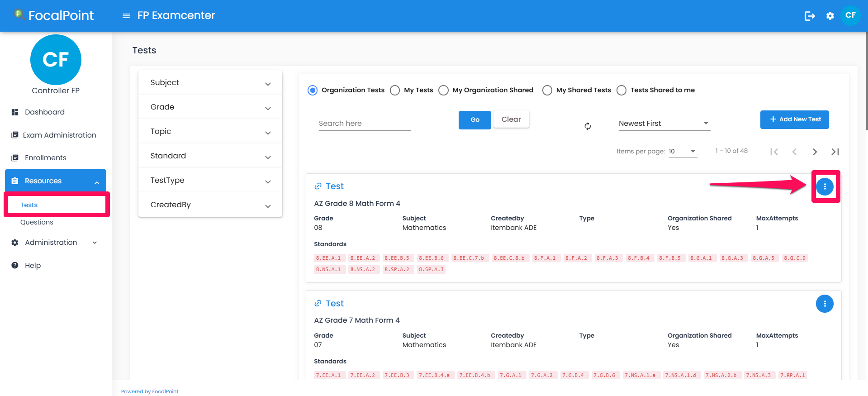Screen dimensions: 868x396
Task: Click the Administration gear icon
Action: (15, 243)
